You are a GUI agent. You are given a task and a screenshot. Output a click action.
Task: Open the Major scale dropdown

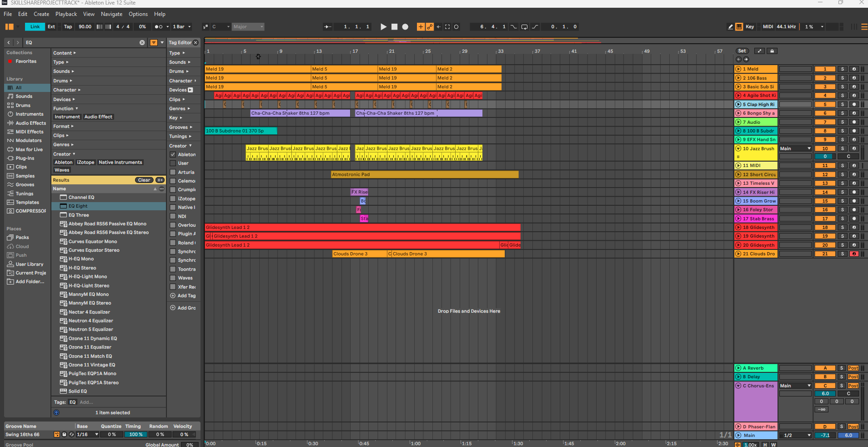tap(248, 27)
